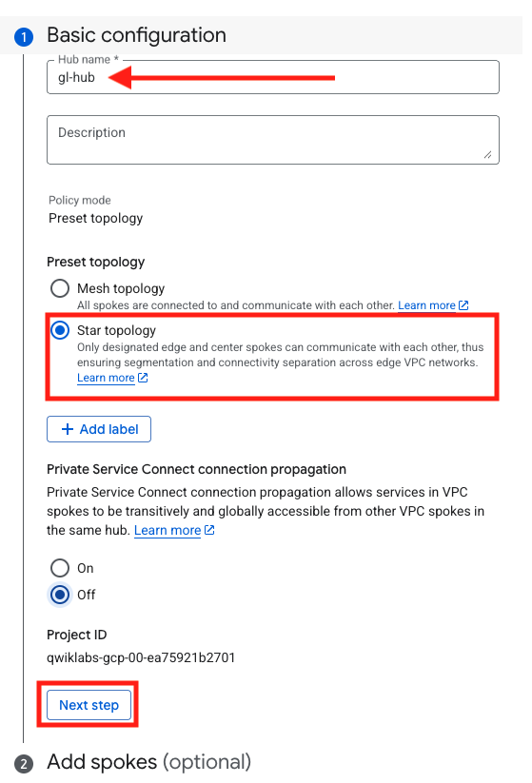532x783 pixels.
Task: Click the Add label button
Action: [99, 429]
